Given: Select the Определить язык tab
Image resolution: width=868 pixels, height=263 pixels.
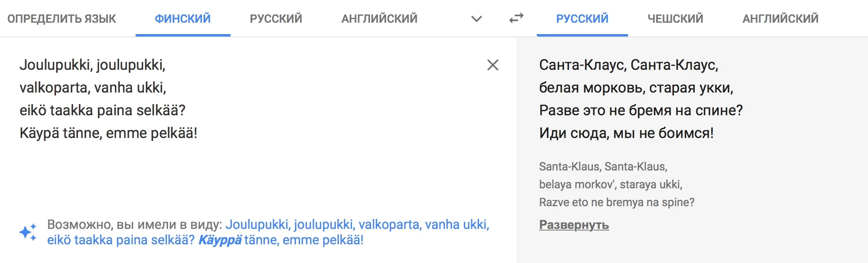Looking at the screenshot, I should pyautogui.click(x=62, y=19).
